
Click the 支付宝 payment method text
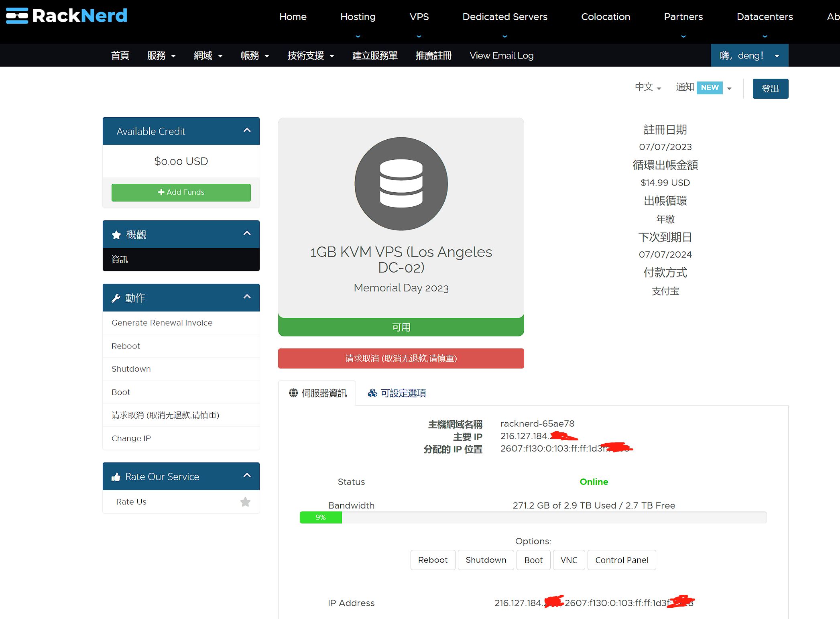pos(665,291)
